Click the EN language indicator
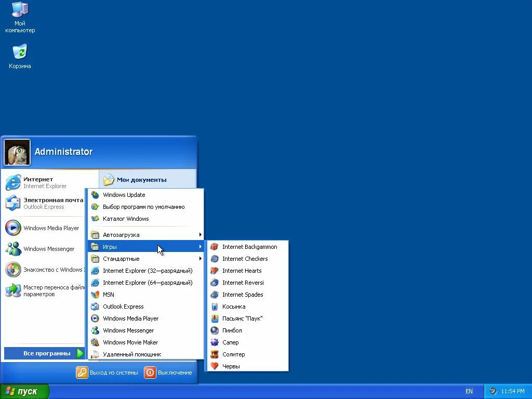This screenshot has width=532, height=399. coord(469,392)
